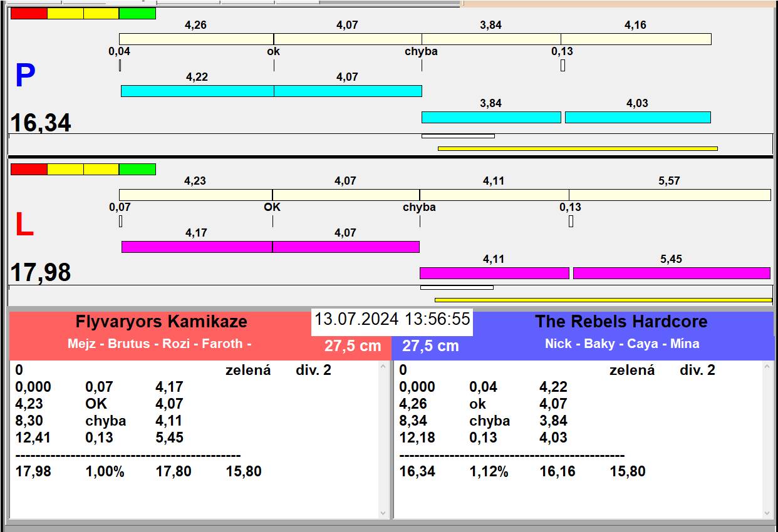Viewport: 778px width, 532px height.
Task: Select the 12,41 row in Flyvaryors results
Action: (100, 437)
